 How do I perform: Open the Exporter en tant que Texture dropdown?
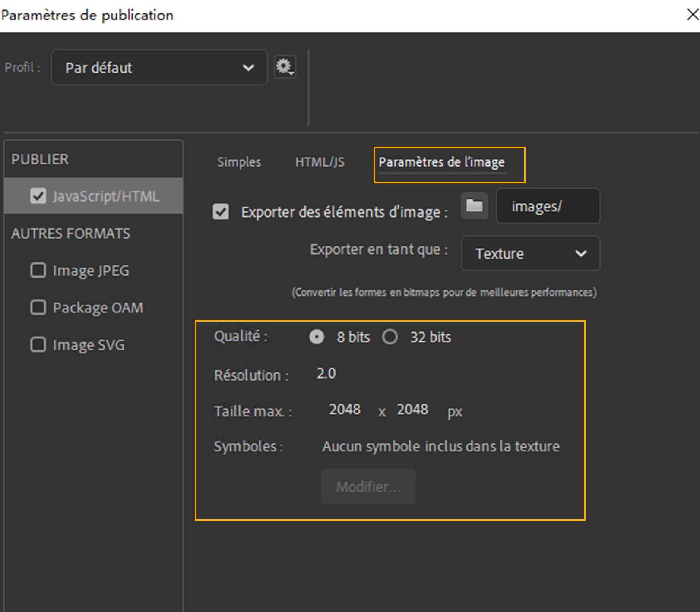pos(530,254)
